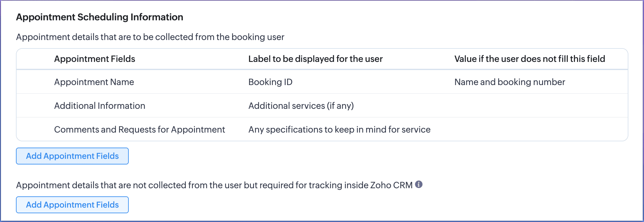
Task: Select Comments and Requests for Appointment row
Action: tap(322, 129)
